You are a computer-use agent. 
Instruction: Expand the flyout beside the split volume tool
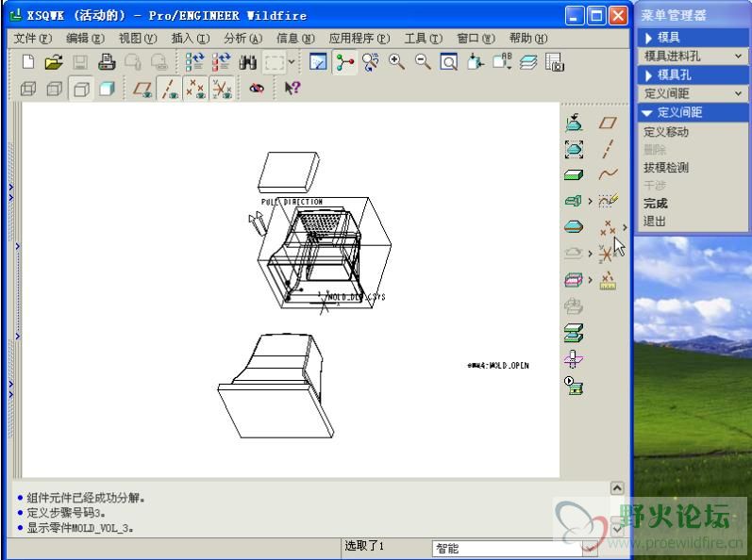(x=591, y=279)
